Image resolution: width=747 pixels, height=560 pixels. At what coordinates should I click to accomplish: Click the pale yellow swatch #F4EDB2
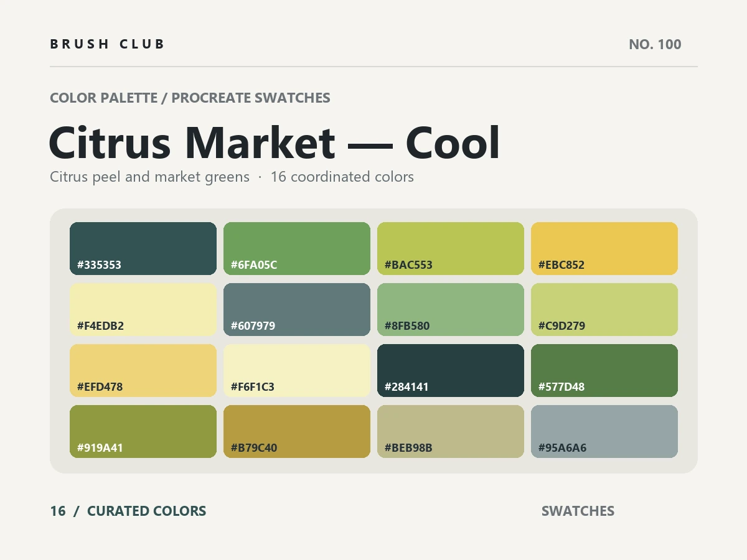point(143,310)
